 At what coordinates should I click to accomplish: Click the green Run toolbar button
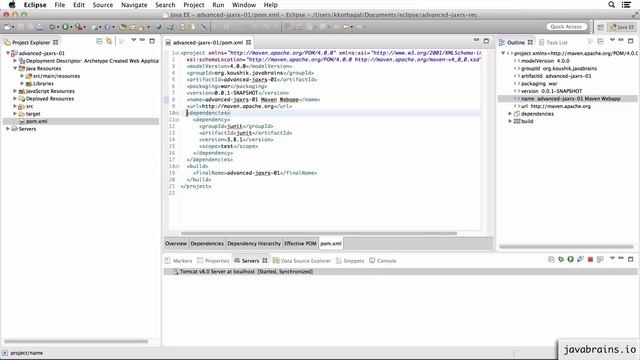pyautogui.click(x=65, y=27)
